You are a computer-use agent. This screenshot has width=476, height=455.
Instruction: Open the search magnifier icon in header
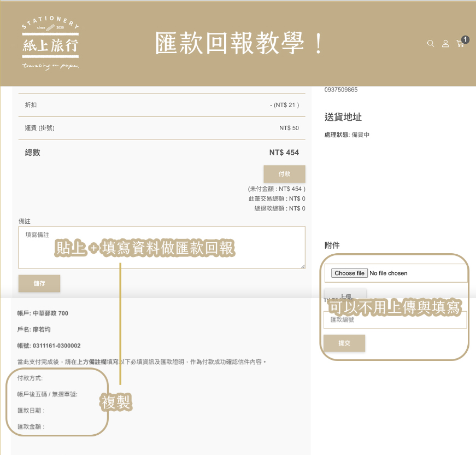pos(431,44)
